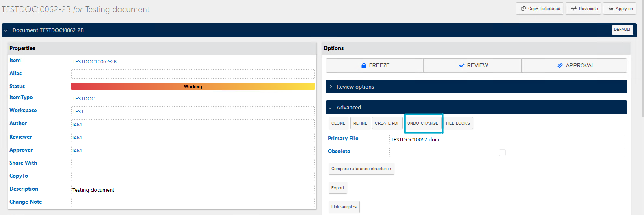This screenshot has width=644, height=215.
Task: Click the Copy Reference button
Action: 540,9
